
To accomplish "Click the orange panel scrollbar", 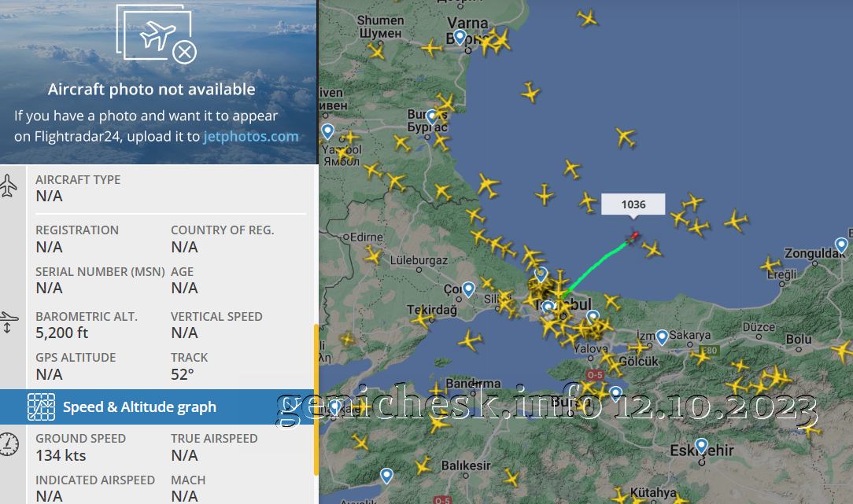I will pos(316,399).
